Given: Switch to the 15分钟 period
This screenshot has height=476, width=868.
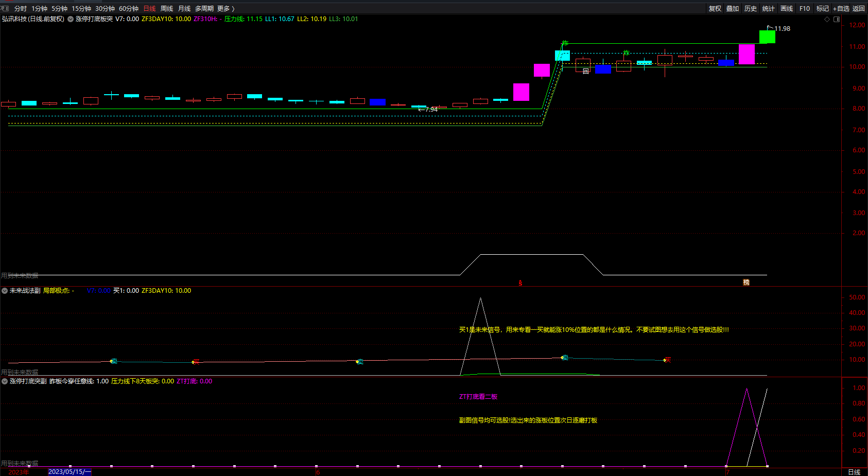Looking at the screenshot, I should point(81,8).
